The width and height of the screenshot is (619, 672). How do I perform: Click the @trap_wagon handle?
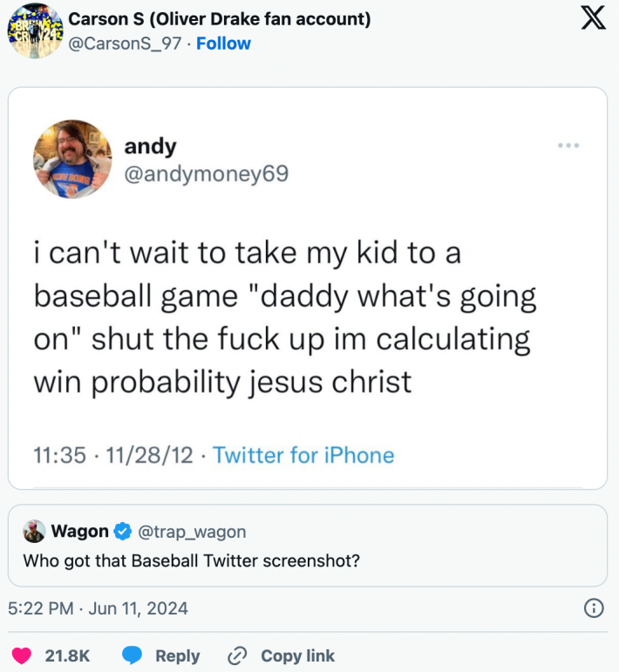(x=193, y=531)
